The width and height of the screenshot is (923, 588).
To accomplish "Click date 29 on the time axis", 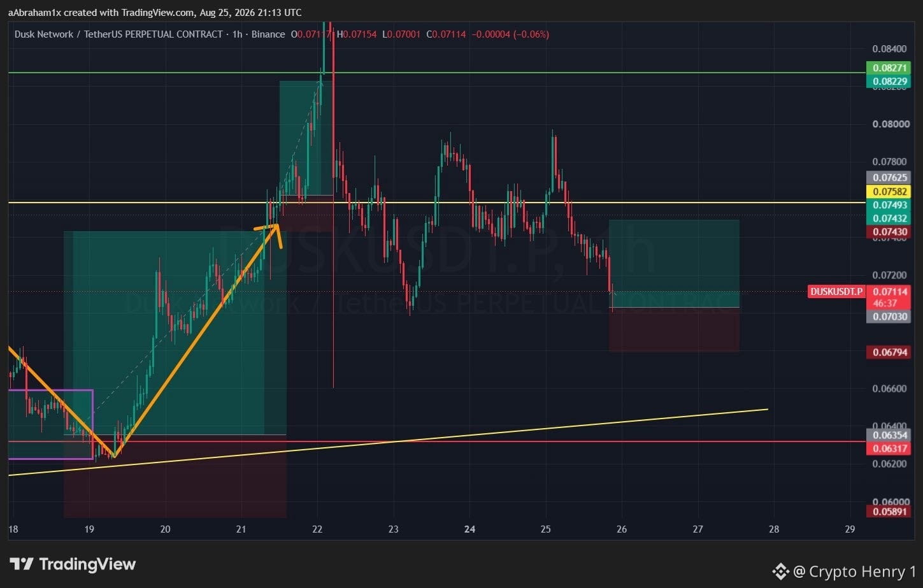I will 850,529.
